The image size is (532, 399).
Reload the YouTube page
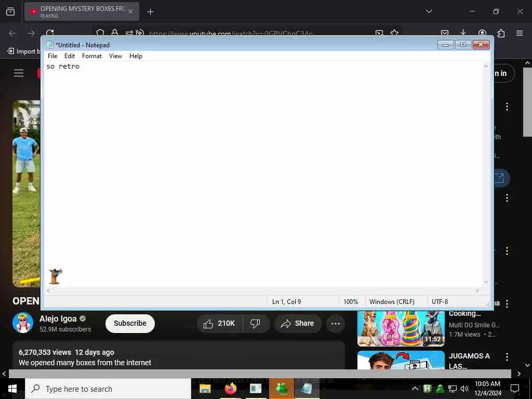(x=50, y=33)
